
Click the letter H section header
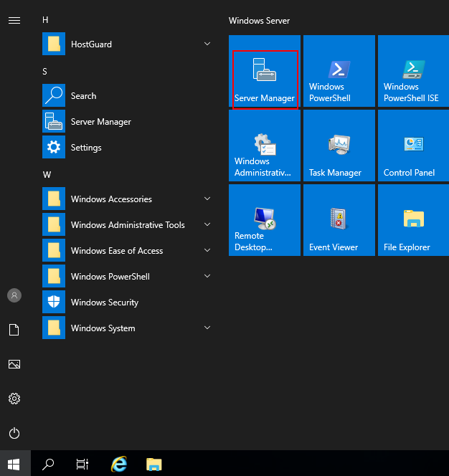pos(45,20)
